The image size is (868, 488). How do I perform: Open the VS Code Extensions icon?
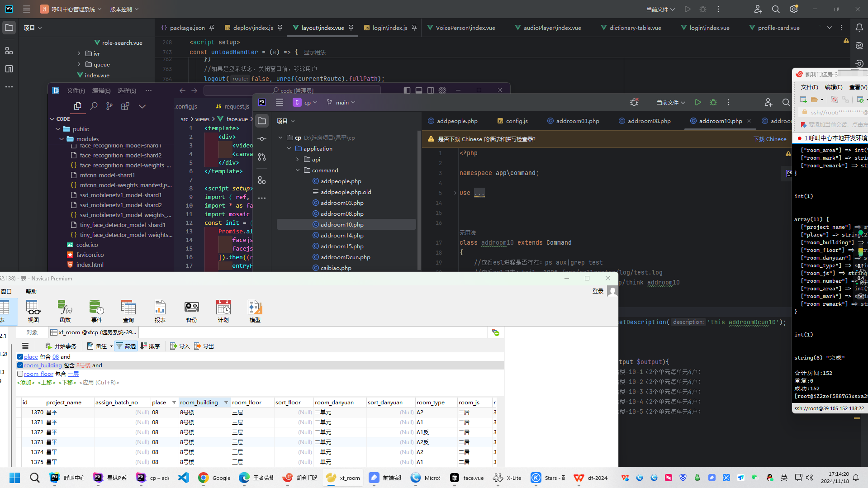tap(125, 106)
